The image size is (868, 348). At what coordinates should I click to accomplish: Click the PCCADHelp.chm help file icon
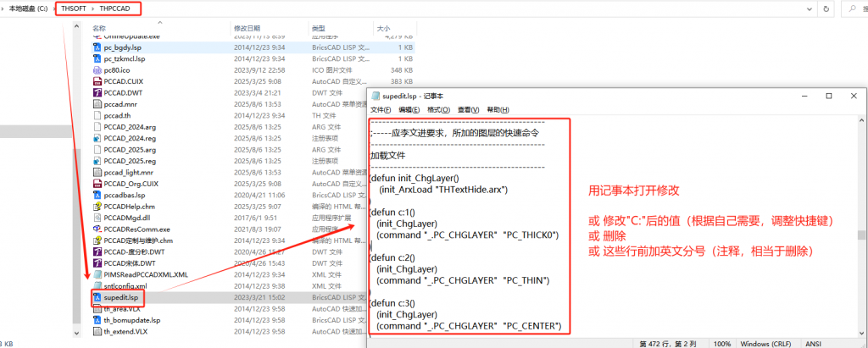tap(97, 207)
